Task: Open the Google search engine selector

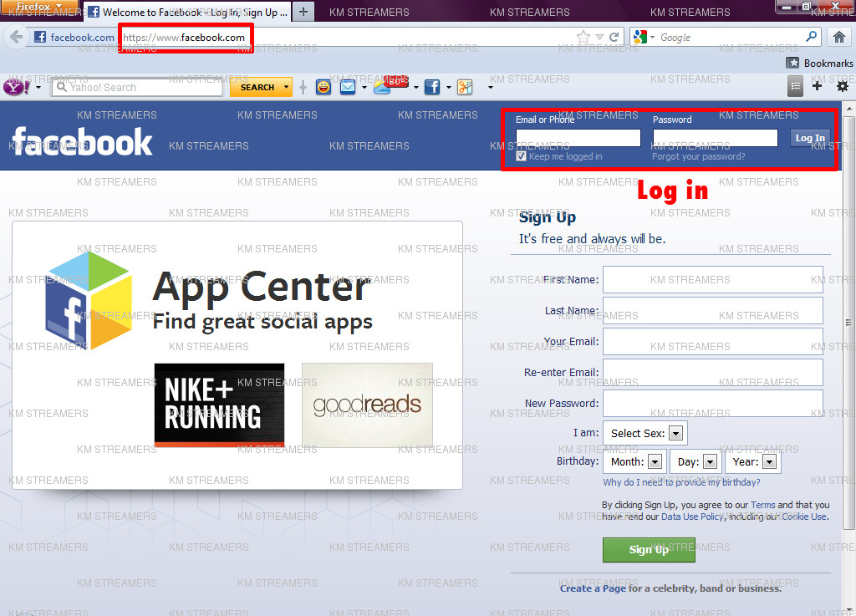Action: (644, 37)
